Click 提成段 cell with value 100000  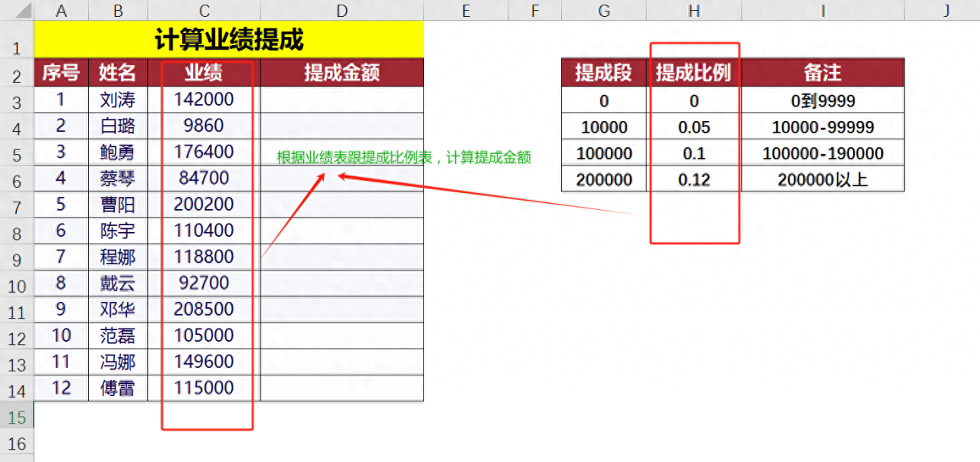[604, 153]
